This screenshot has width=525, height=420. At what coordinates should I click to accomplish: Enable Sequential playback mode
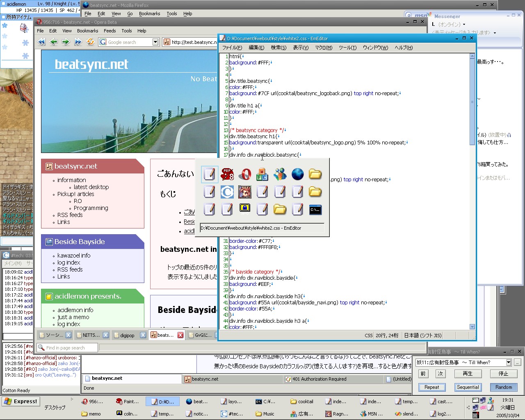click(x=468, y=387)
